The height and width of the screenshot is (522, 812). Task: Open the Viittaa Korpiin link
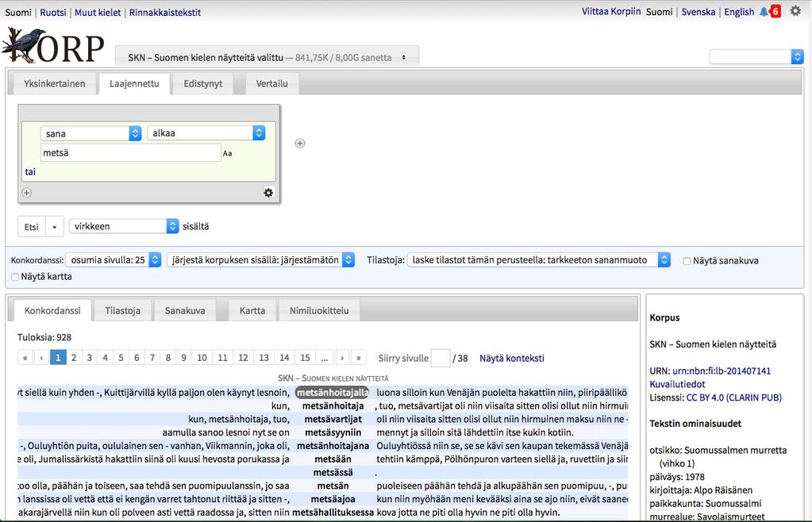(611, 11)
